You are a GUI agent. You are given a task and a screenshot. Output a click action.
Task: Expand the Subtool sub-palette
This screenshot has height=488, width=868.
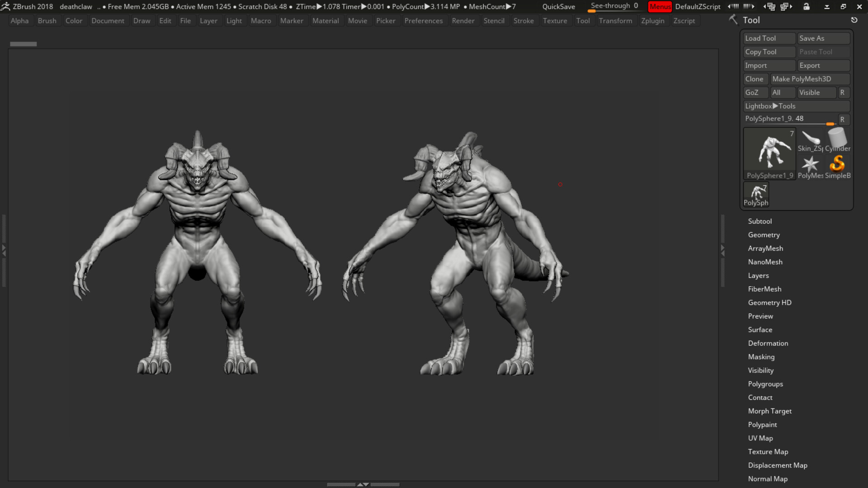click(759, 221)
